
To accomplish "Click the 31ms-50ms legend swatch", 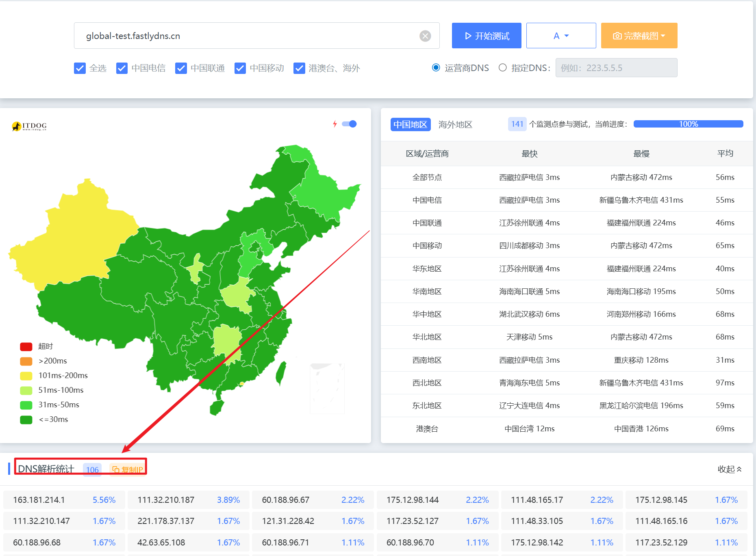I will click(x=26, y=405).
